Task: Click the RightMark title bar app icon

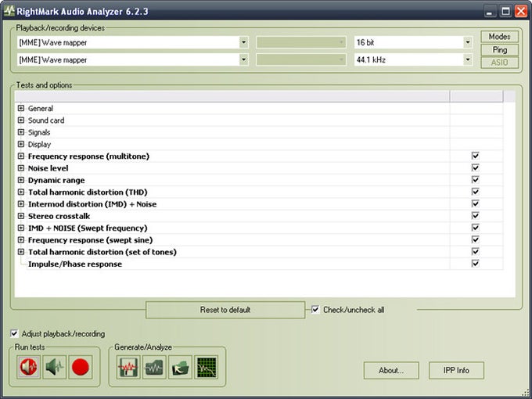Action: tap(9, 11)
